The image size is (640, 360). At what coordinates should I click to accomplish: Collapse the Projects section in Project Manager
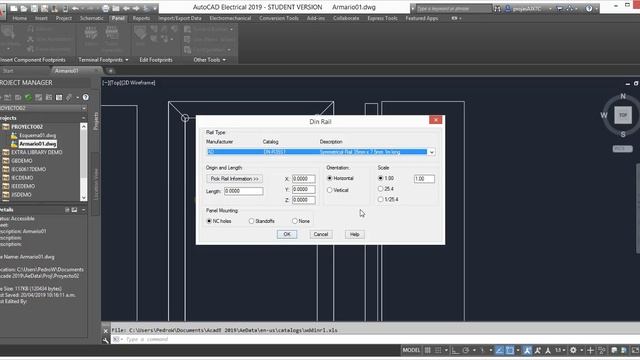point(84,118)
